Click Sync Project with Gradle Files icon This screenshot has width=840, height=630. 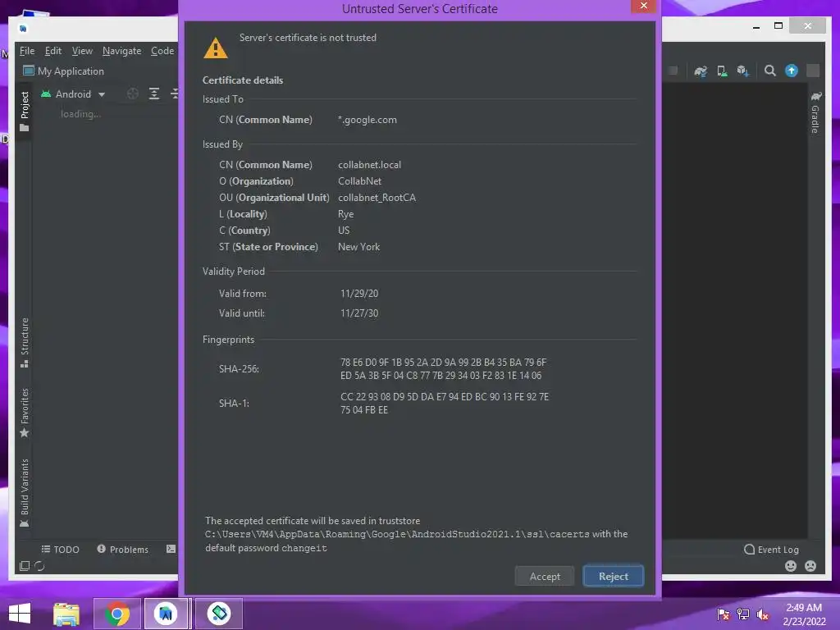pos(701,71)
